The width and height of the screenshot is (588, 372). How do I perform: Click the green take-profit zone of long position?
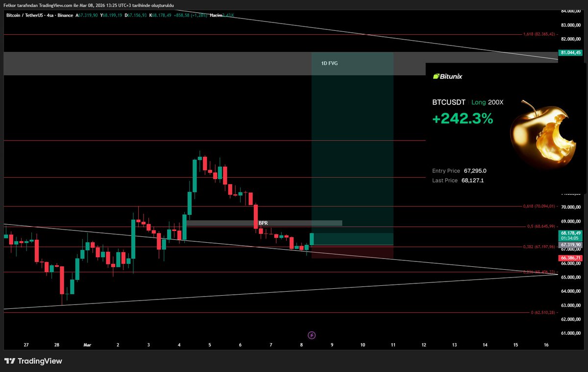[352, 148]
